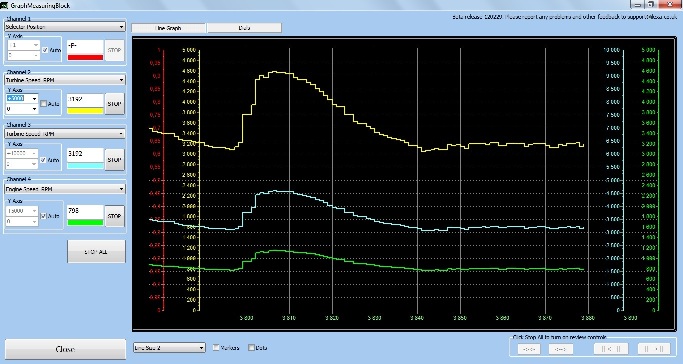
Task: Open the Channel 4 Engine Speed RPM dropdown
Action: point(65,189)
